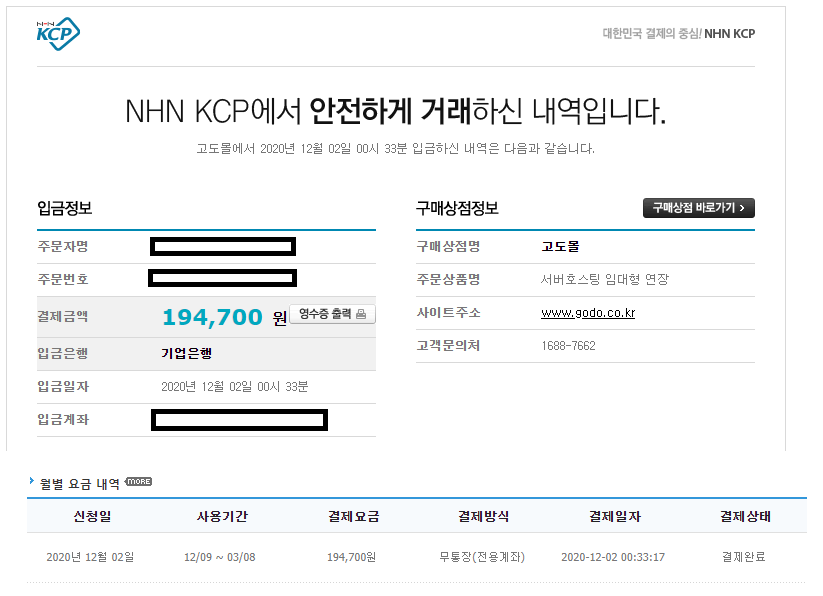
Task: Click the 194,700원 fee cell
Action: [351, 557]
